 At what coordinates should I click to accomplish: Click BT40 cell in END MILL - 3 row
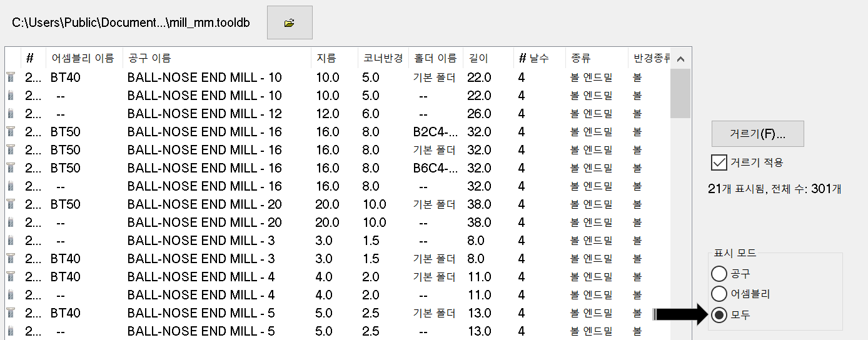66,259
